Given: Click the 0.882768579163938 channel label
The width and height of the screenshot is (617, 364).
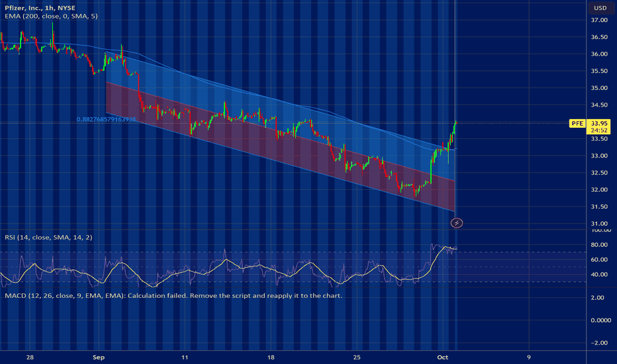Looking at the screenshot, I should [x=106, y=119].
